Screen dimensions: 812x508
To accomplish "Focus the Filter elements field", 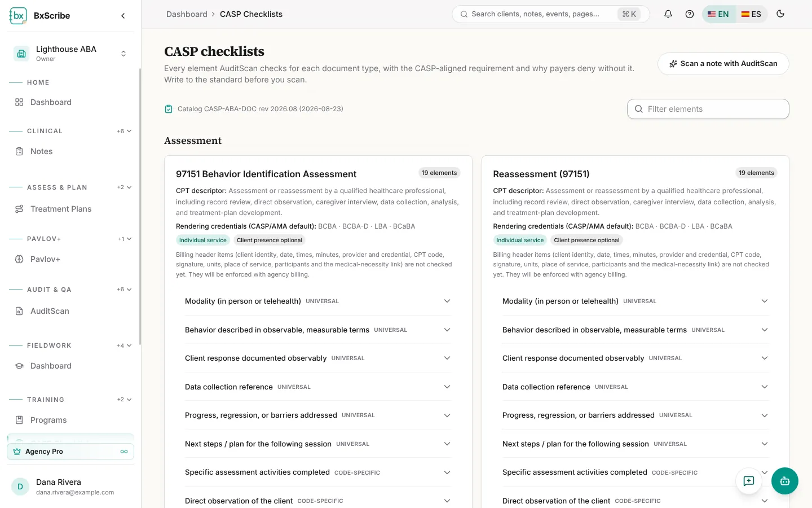I will [708, 109].
